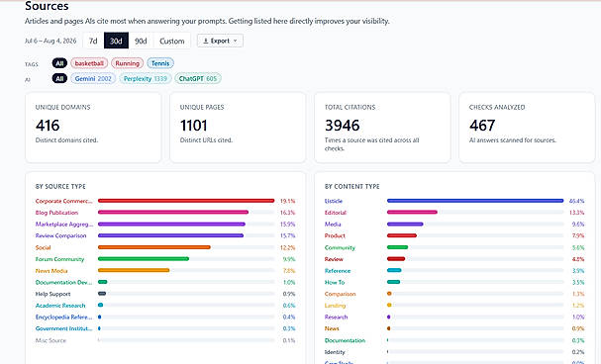Filter by Tennis tag
This screenshot has width=601, height=364.
(x=160, y=63)
